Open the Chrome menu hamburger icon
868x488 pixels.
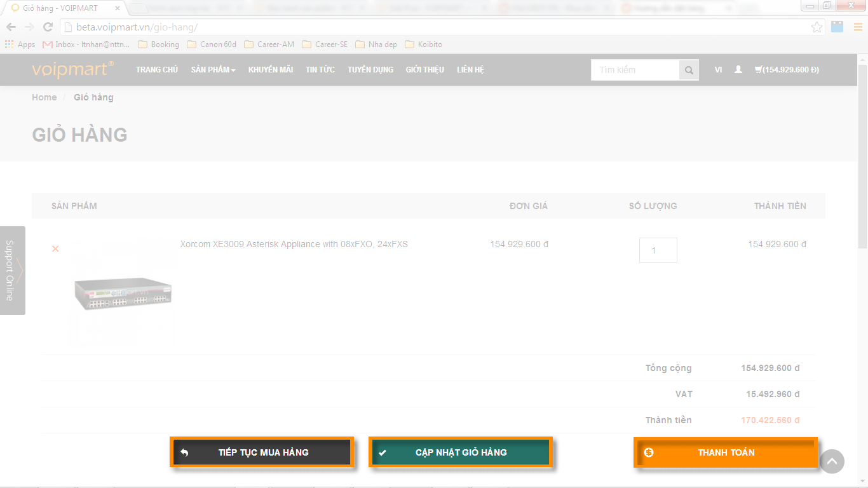pos(858,27)
